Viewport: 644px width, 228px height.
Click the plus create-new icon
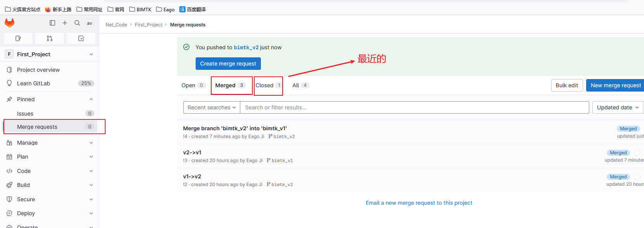pyautogui.click(x=65, y=23)
